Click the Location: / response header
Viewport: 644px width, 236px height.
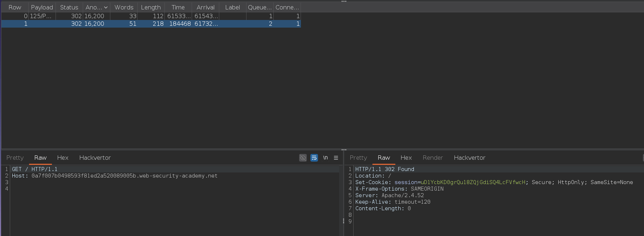pyautogui.click(x=373, y=176)
